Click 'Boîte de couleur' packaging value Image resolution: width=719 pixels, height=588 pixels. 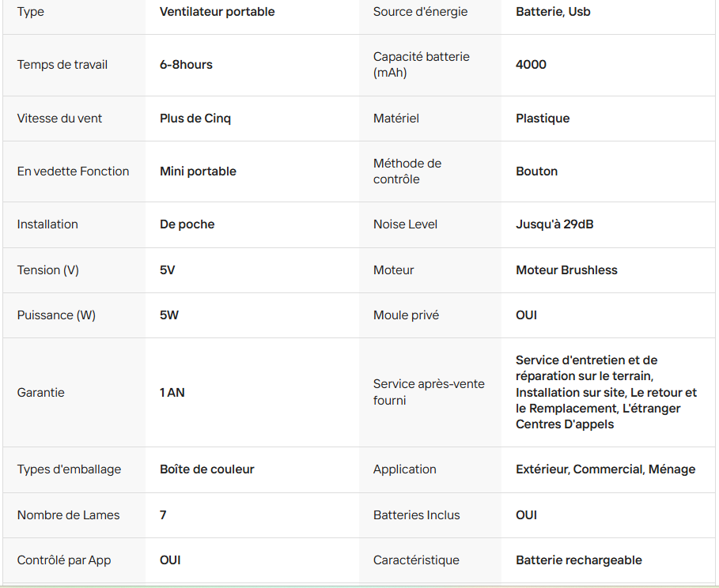[x=206, y=469]
